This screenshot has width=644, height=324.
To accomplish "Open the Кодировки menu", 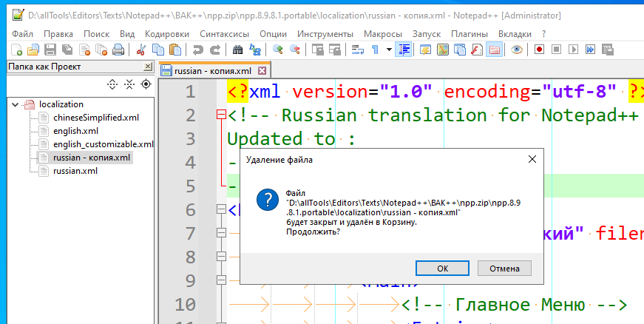I will coord(167,34).
